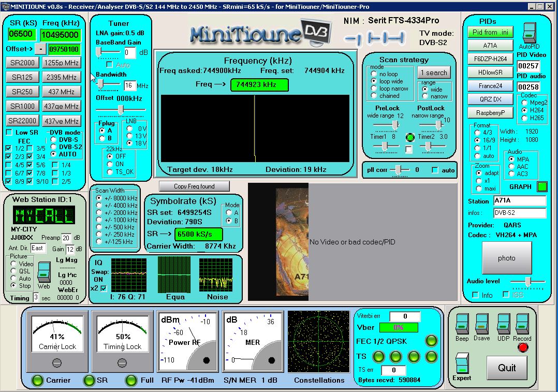Click the MER dB meter
The width and height of the screenshot is (558, 392).
[x=252, y=342]
